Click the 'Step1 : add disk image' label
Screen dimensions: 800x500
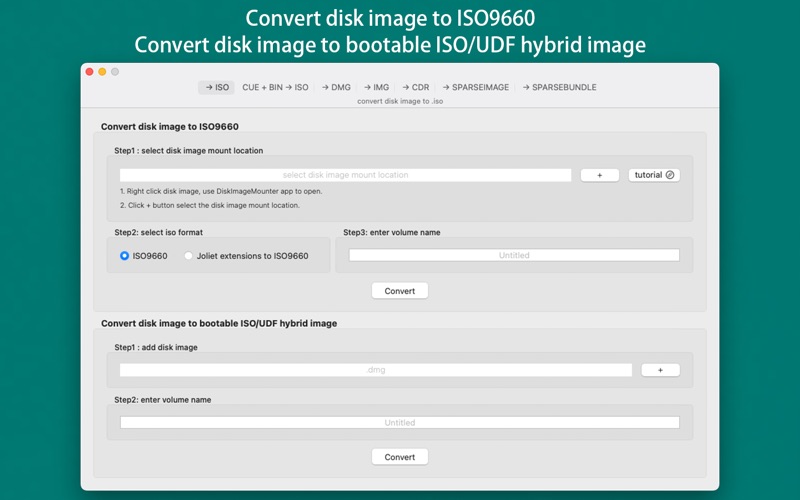pos(156,347)
